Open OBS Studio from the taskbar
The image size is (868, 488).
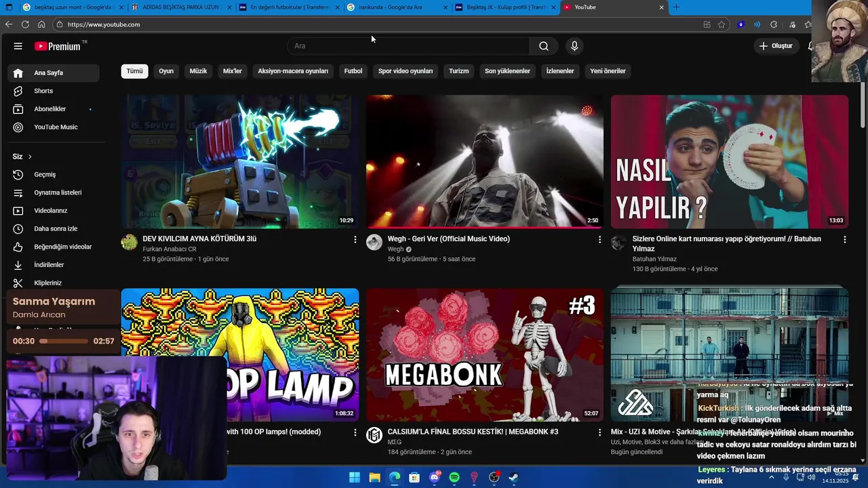tap(494, 477)
